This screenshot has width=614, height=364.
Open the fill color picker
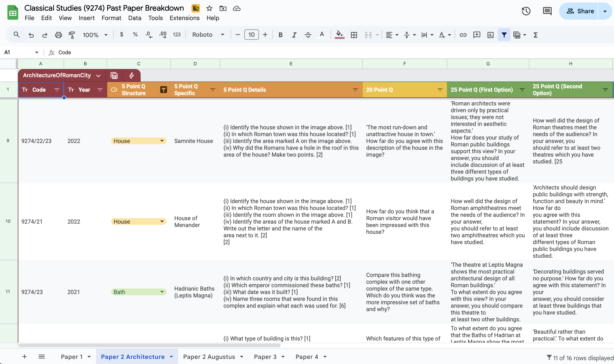click(x=339, y=35)
